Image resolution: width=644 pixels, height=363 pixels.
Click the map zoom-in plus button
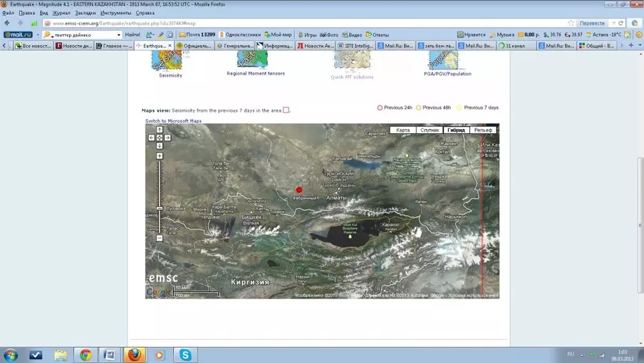coord(160,155)
